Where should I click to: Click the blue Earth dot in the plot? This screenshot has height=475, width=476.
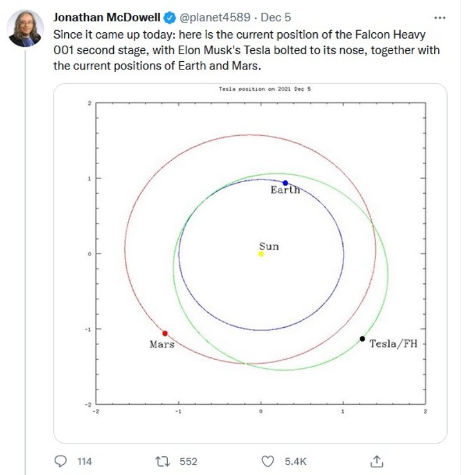(x=286, y=183)
